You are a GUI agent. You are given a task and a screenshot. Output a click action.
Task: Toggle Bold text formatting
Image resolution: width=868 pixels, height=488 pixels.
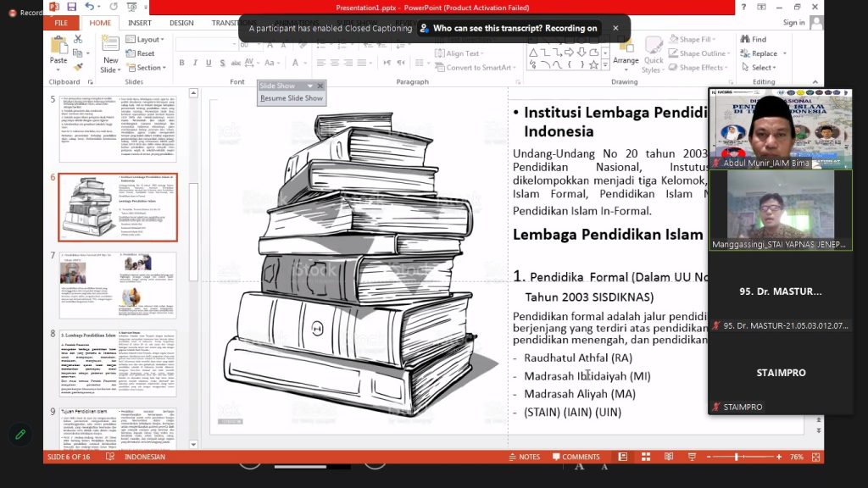[x=181, y=63]
